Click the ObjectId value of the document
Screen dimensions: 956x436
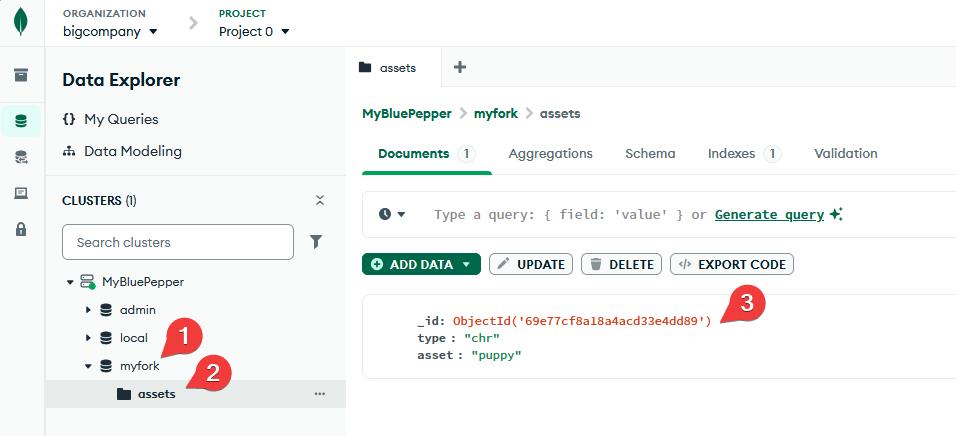click(582, 321)
